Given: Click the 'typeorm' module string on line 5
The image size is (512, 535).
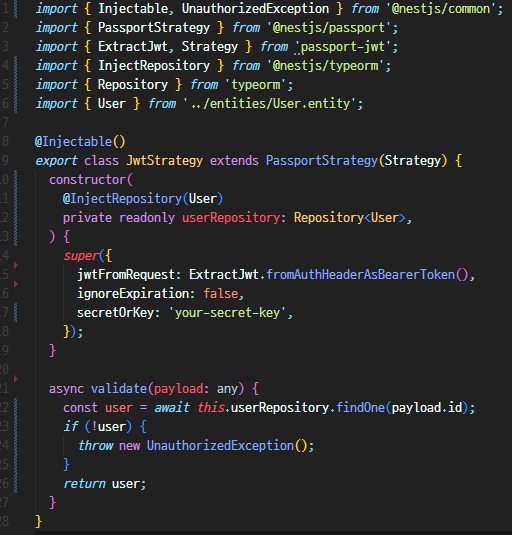Looking at the screenshot, I should coord(255,85).
